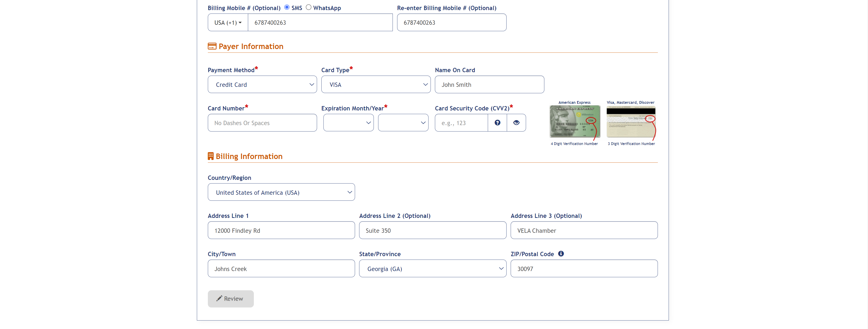Image resolution: width=868 pixels, height=329 pixels.
Task: Click the Review button
Action: 231,299
